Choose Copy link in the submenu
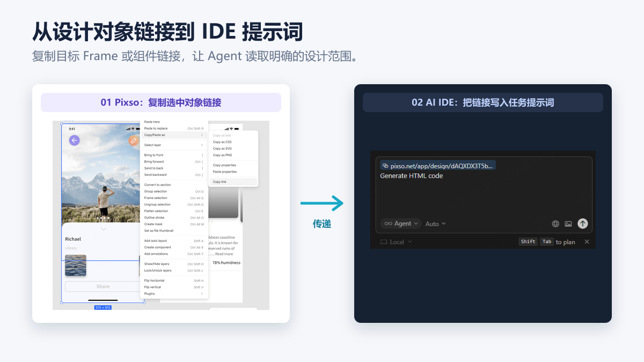Viewport: 644px width, 362px height. pyautogui.click(x=233, y=182)
